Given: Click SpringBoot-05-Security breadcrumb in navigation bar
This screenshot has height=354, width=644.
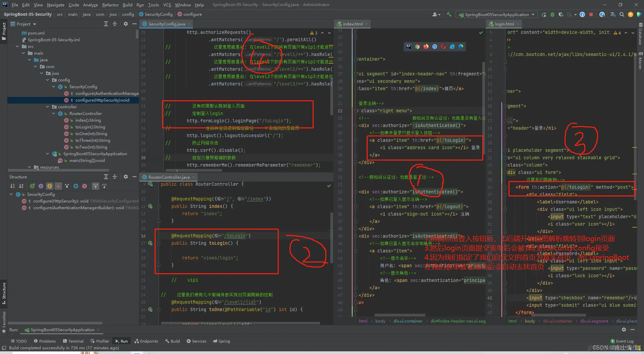Looking at the screenshot, I should point(28,14).
